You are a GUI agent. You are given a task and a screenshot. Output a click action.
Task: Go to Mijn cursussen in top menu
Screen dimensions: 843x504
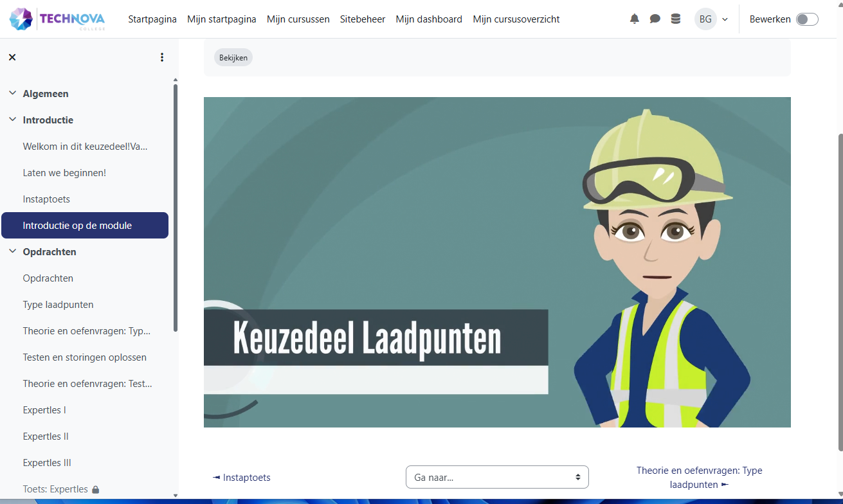[x=298, y=19]
